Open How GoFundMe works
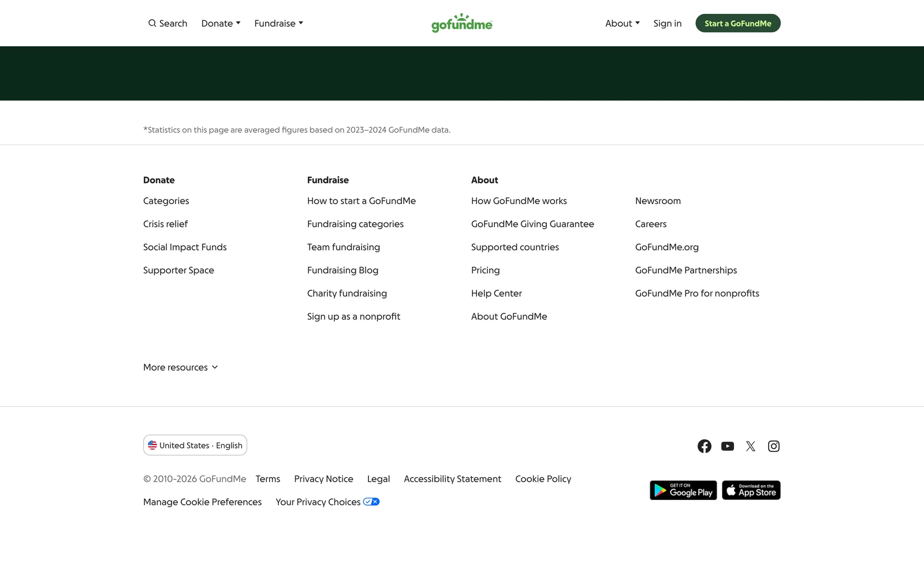 click(x=519, y=201)
